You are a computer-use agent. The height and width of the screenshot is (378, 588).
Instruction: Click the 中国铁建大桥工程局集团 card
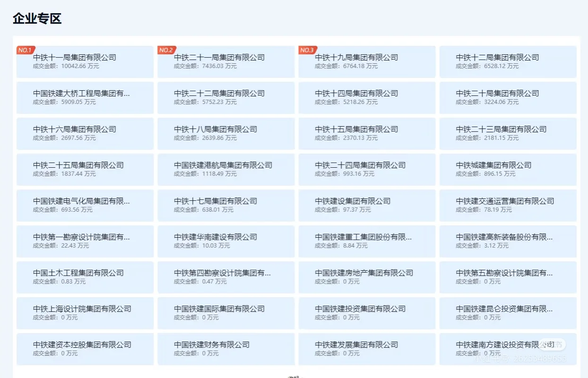coord(85,98)
